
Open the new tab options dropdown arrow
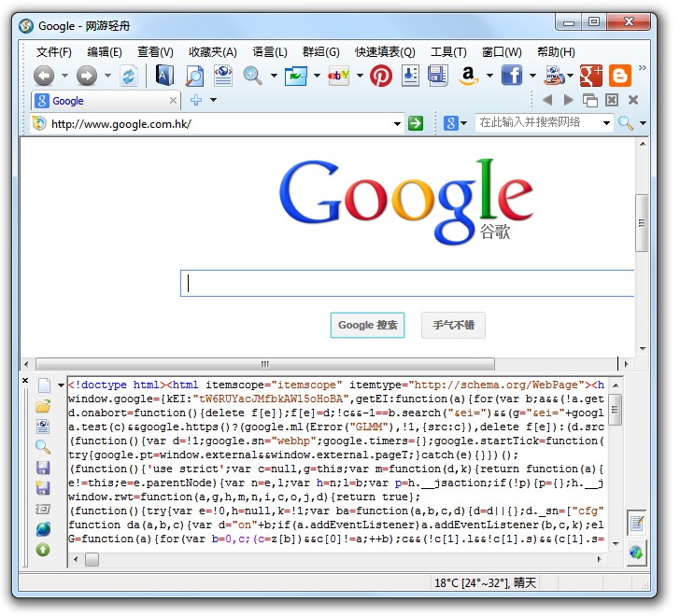pyautogui.click(x=213, y=100)
